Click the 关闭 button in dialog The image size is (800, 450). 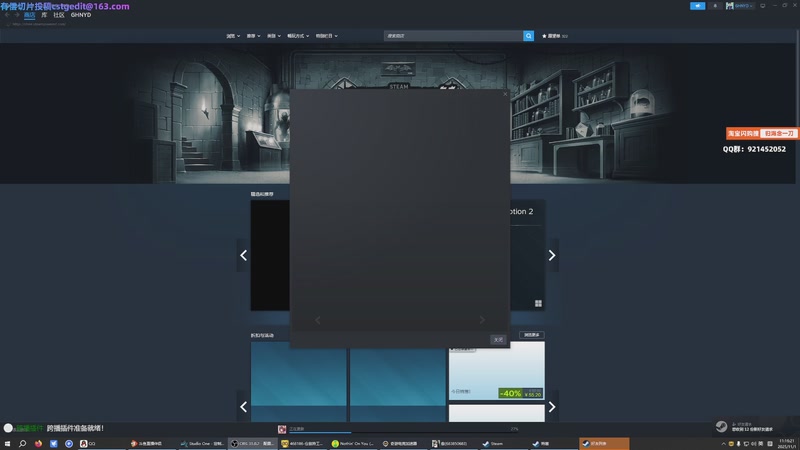click(498, 340)
